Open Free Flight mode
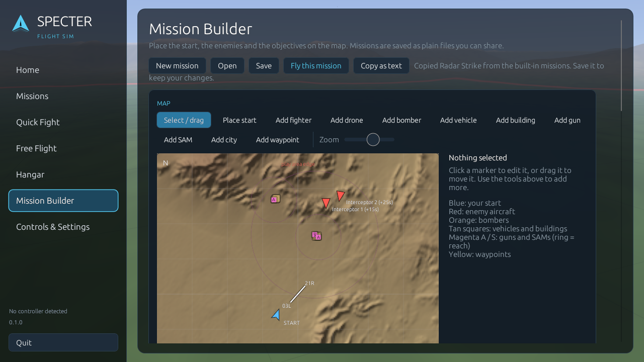Viewport: 644px width, 362px height. pyautogui.click(x=63, y=148)
